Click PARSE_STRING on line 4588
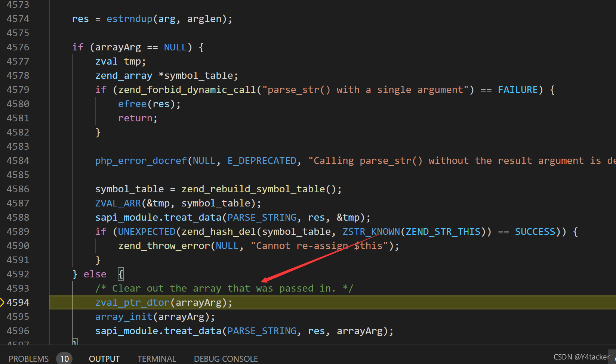 [262, 218]
